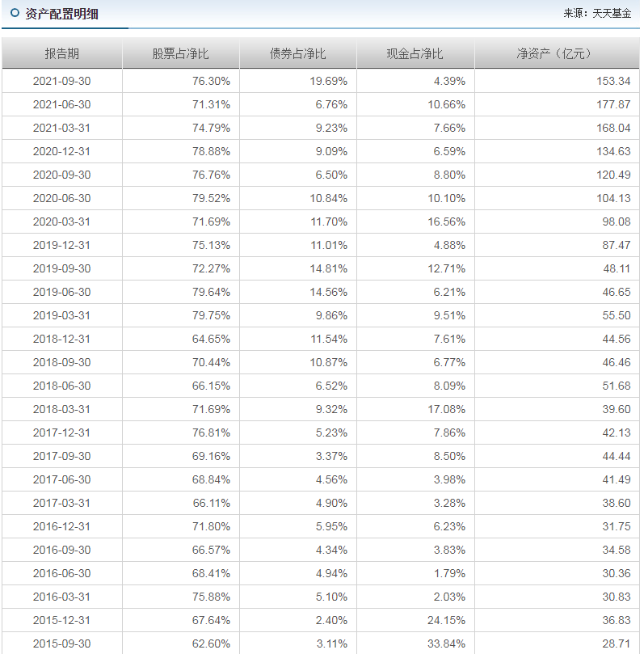Click the 股票占净比 column header
Viewport: 644px width, 654px height.
[180, 54]
